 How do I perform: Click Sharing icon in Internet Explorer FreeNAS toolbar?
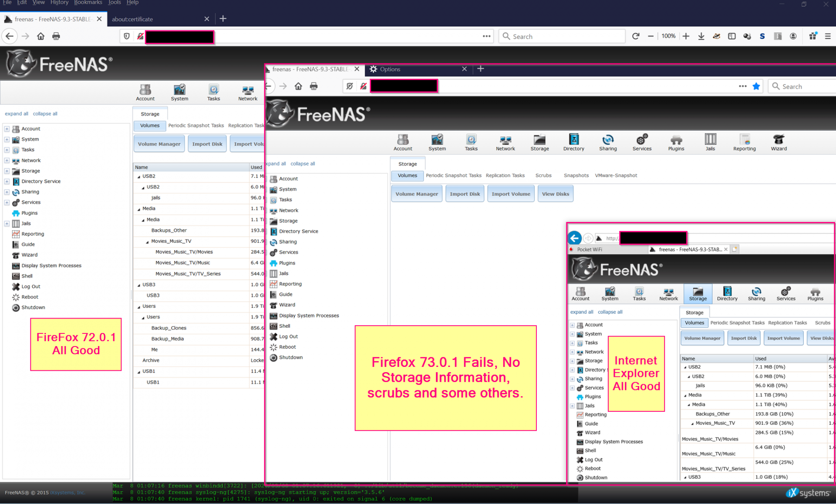click(756, 293)
